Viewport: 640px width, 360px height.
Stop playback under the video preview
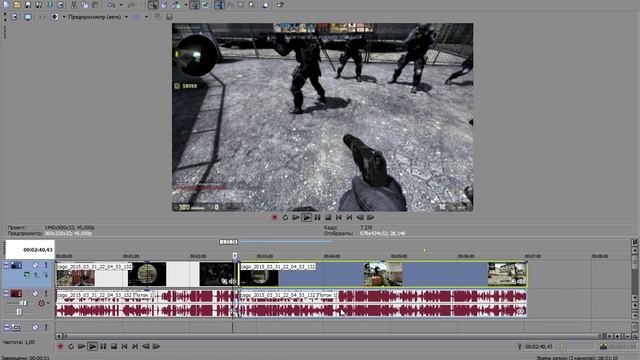coord(328,218)
